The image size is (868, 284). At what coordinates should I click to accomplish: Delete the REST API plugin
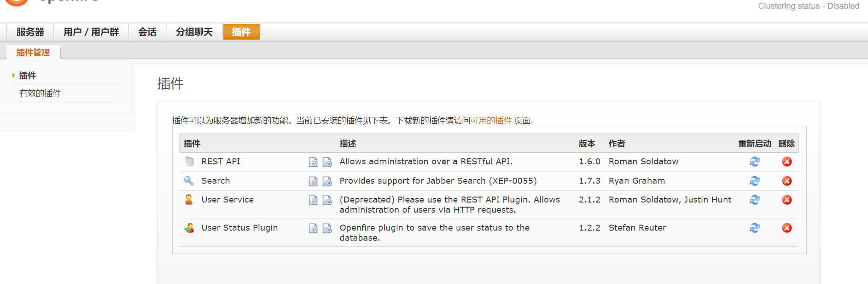(787, 162)
